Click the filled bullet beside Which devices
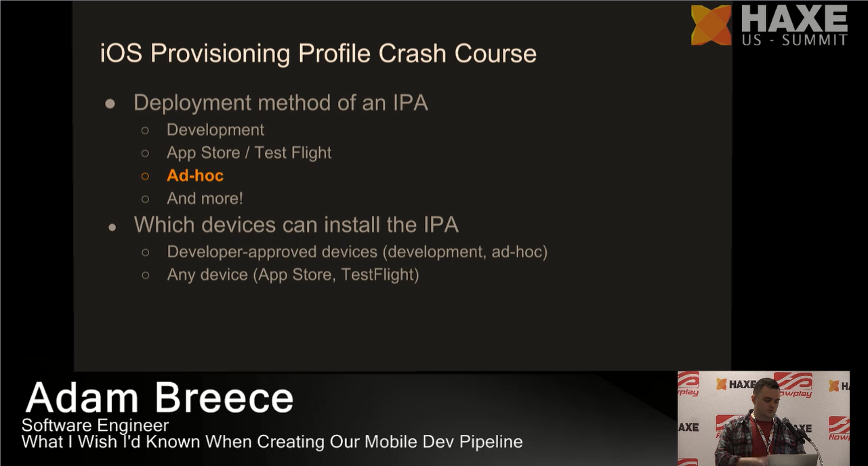 pos(112,227)
